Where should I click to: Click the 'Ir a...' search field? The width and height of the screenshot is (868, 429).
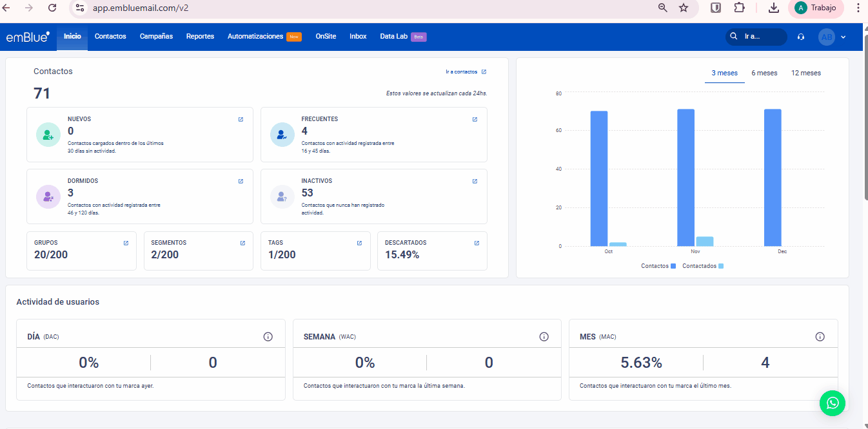pos(756,37)
